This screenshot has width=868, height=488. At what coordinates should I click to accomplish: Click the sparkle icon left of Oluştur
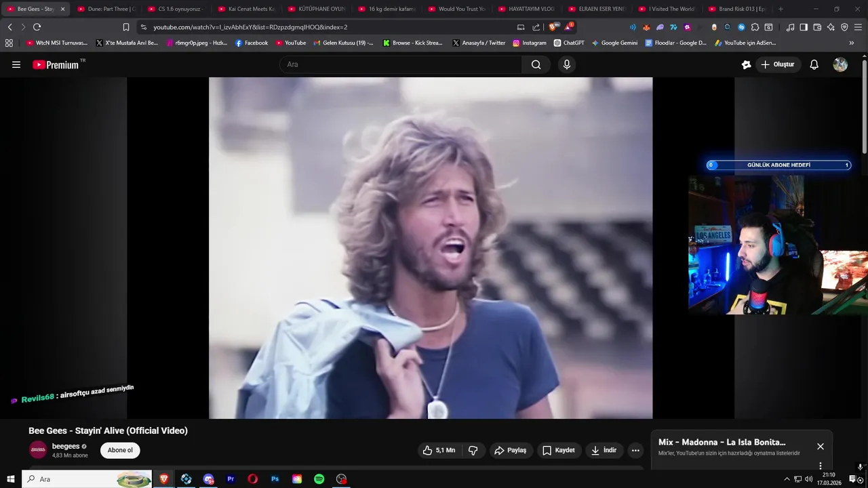pyautogui.click(x=747, y=64)
